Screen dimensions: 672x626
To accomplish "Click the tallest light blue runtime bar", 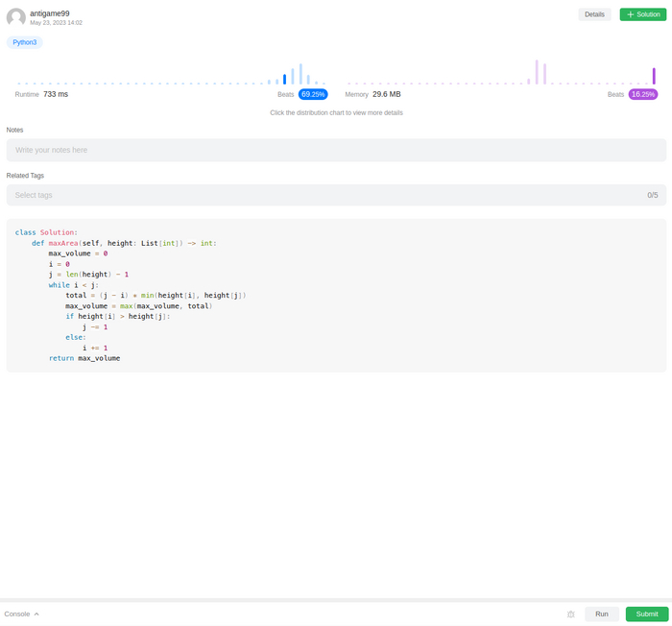I will (x=300, y=74).
